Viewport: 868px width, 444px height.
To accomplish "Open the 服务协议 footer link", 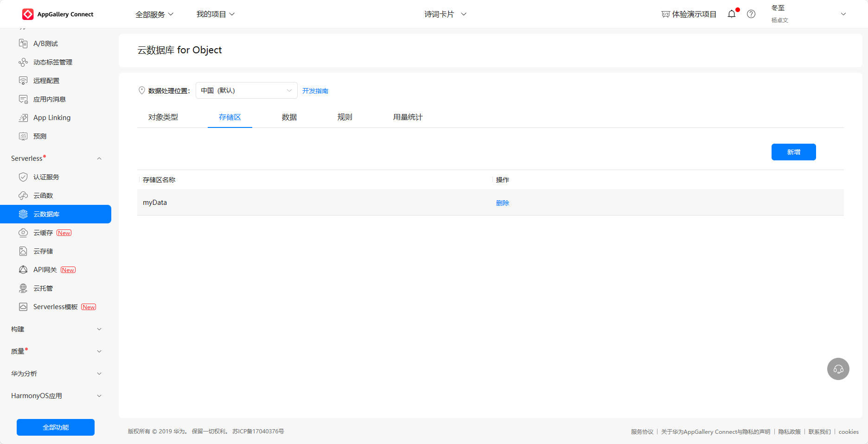I will tap(642, 431).
